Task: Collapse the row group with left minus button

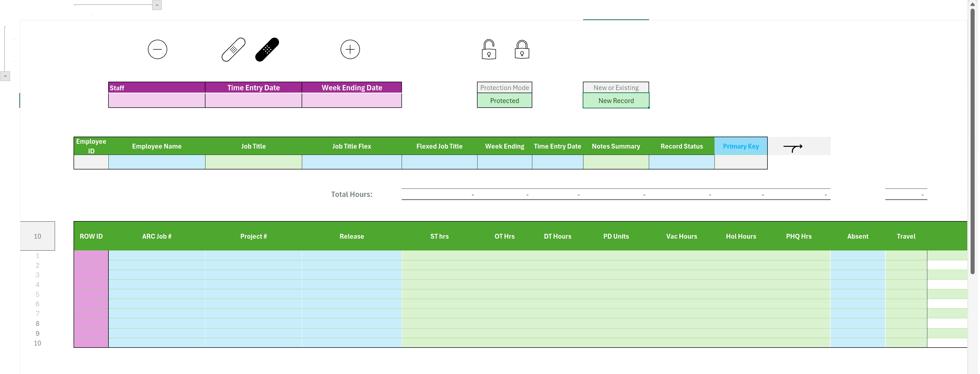Action: [5, 76]
